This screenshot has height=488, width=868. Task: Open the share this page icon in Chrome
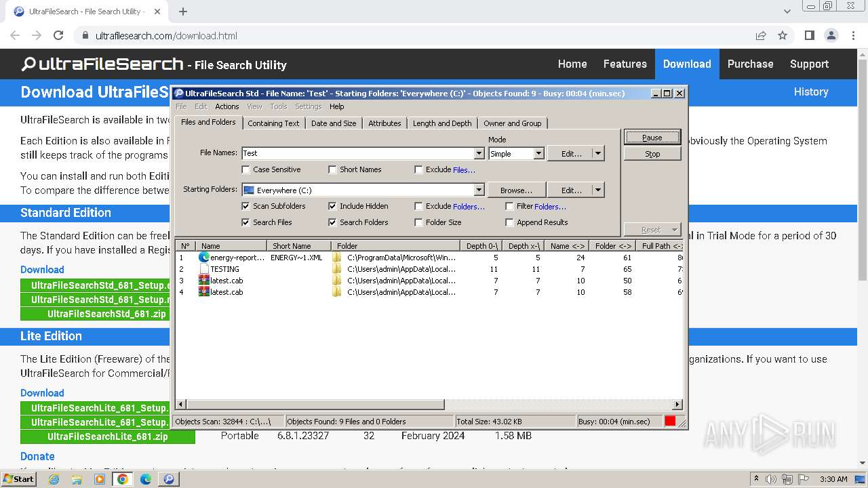761,35
